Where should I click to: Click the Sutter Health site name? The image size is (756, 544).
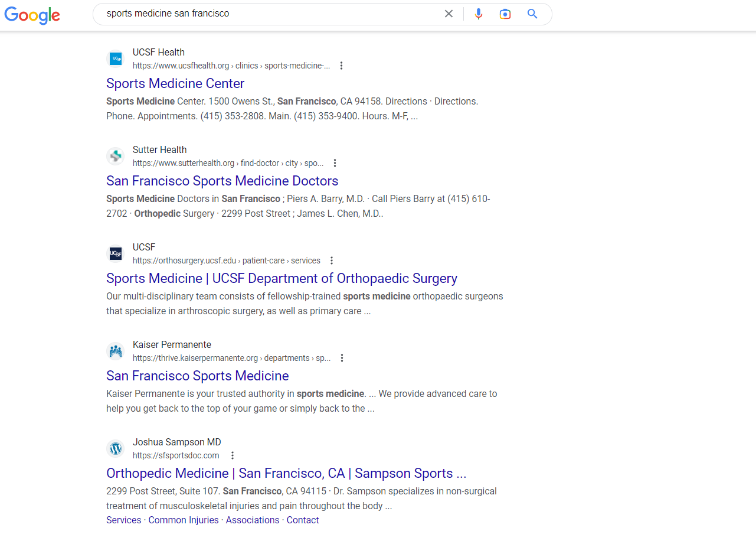pos(160,149)
